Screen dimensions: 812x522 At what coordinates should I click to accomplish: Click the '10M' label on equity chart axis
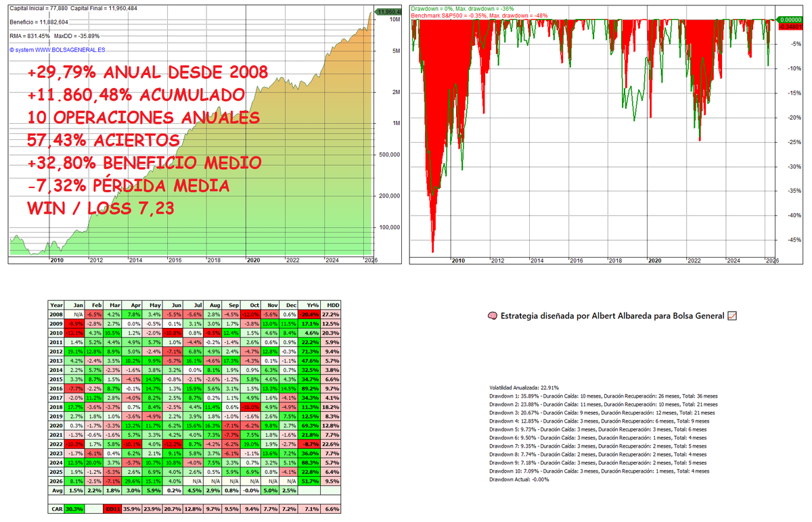pos(394,20)
